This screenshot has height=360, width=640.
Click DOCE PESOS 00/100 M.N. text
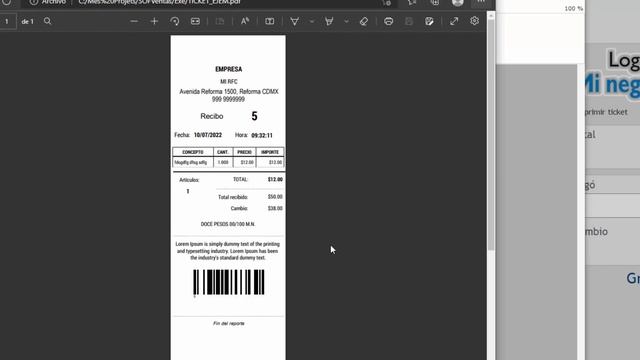point(228,224)
